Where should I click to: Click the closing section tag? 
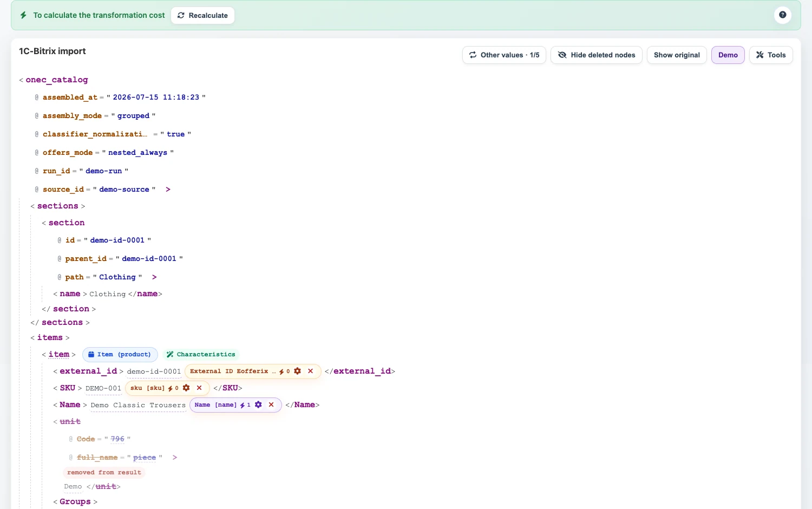click(69, 309)
